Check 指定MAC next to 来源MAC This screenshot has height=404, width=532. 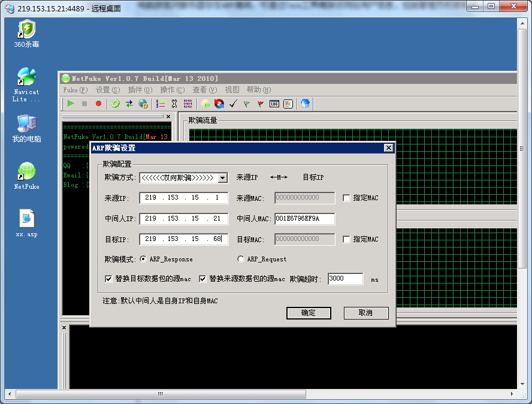click(x=346, y=198)
